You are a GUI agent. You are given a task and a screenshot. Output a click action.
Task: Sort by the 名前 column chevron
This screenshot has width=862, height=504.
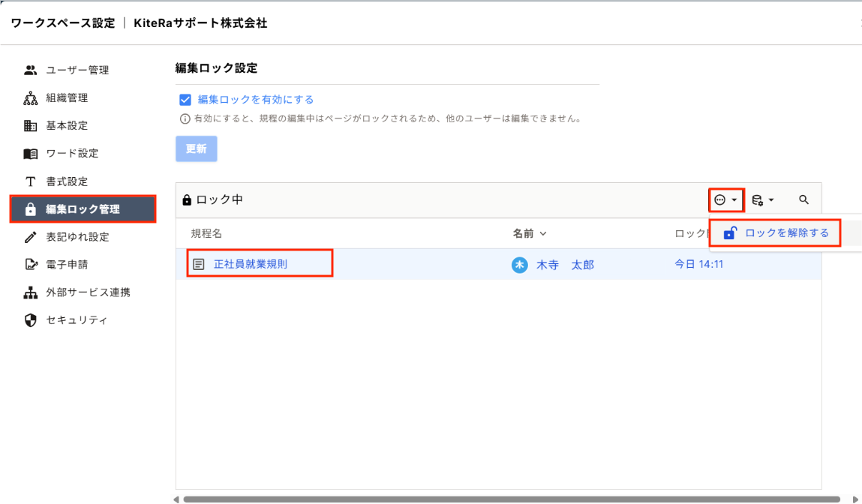pos(543,235)
